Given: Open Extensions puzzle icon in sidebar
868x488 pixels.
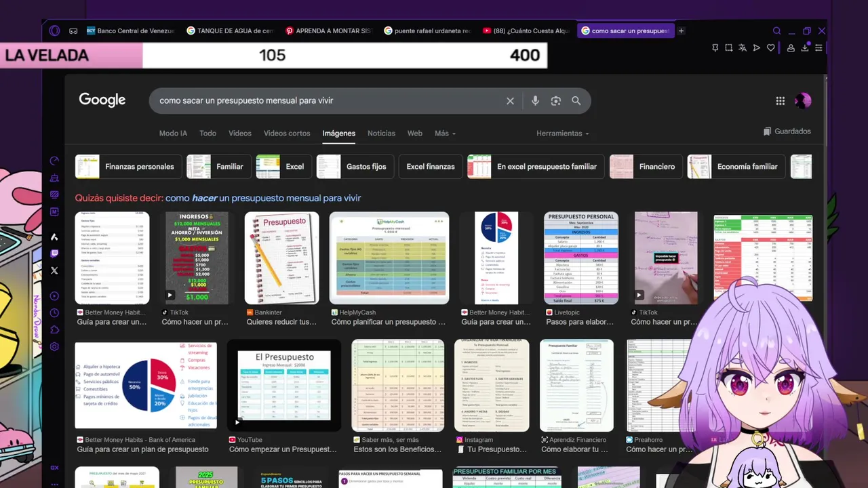Looking at the screenshot, I should click(x=54, y=329).
